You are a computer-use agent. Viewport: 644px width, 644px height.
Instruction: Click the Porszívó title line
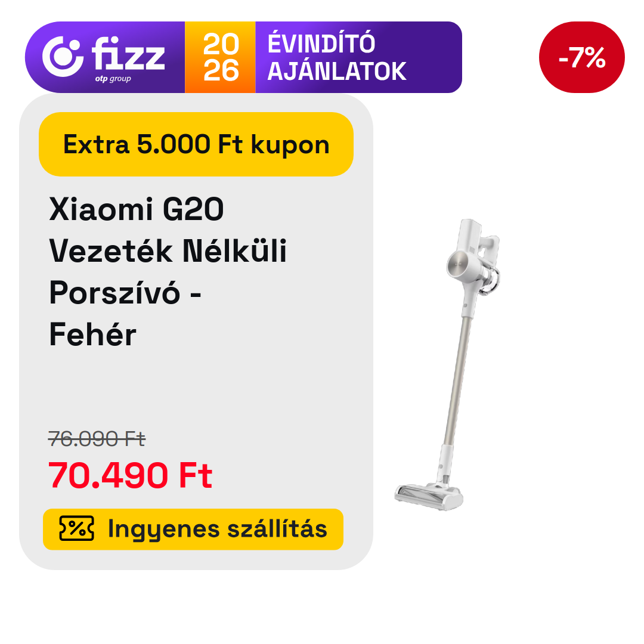click(125, 292)
